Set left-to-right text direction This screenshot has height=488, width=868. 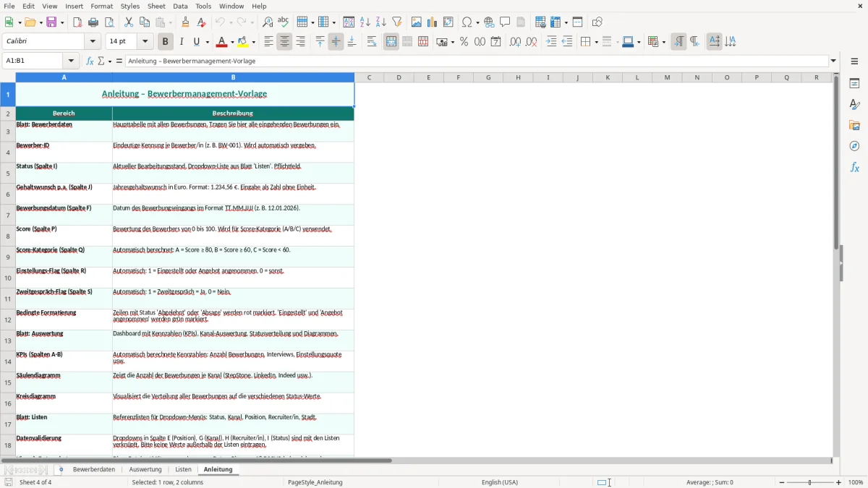click(678, 42)
